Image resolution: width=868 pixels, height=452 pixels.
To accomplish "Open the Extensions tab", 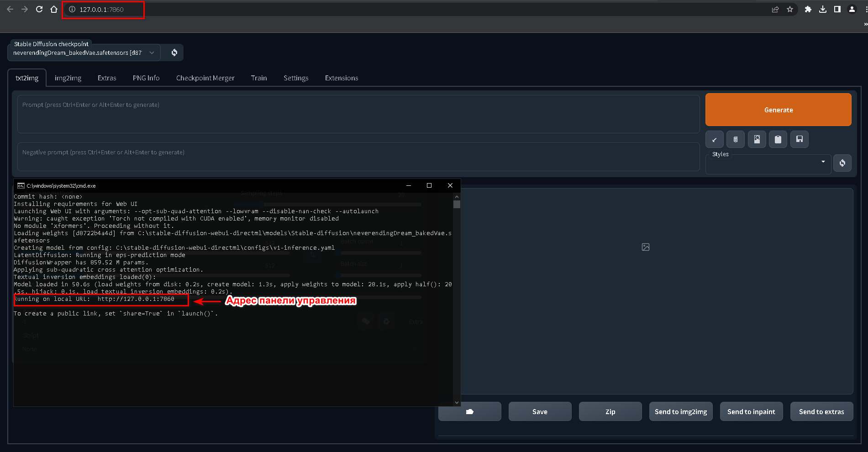I will 342,78.
